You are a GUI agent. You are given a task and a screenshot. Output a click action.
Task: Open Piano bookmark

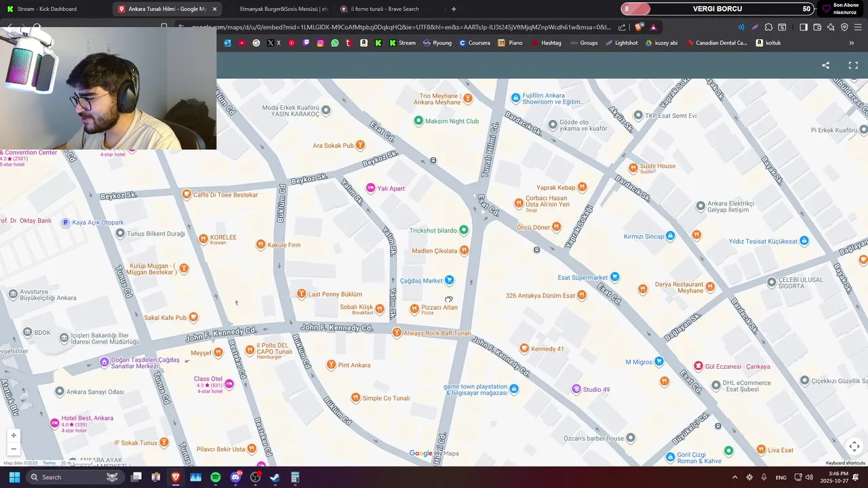click(x=511, y=43)
